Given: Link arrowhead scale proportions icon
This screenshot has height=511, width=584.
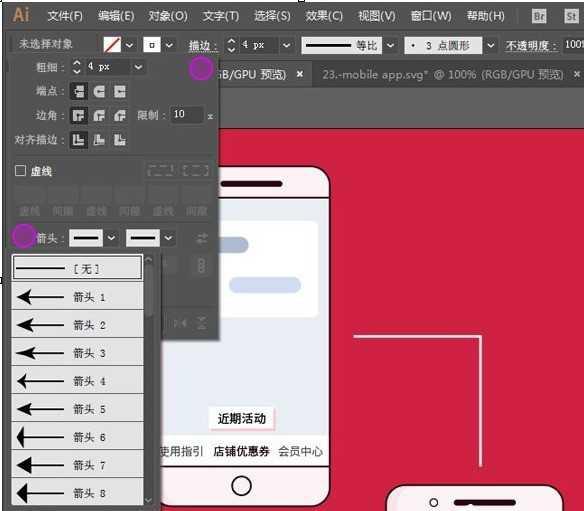Looking at the screenshot, I should [x=201, y=266].
